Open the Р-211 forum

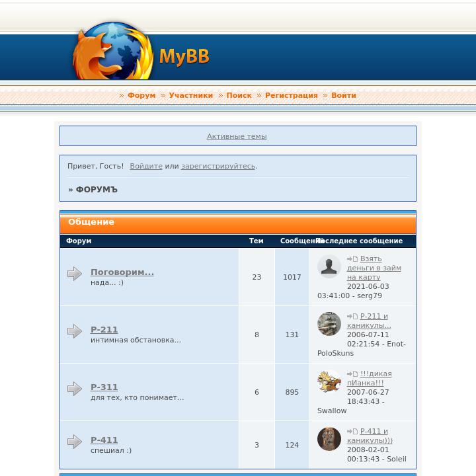pyautogui.click(x=104, y=329)
